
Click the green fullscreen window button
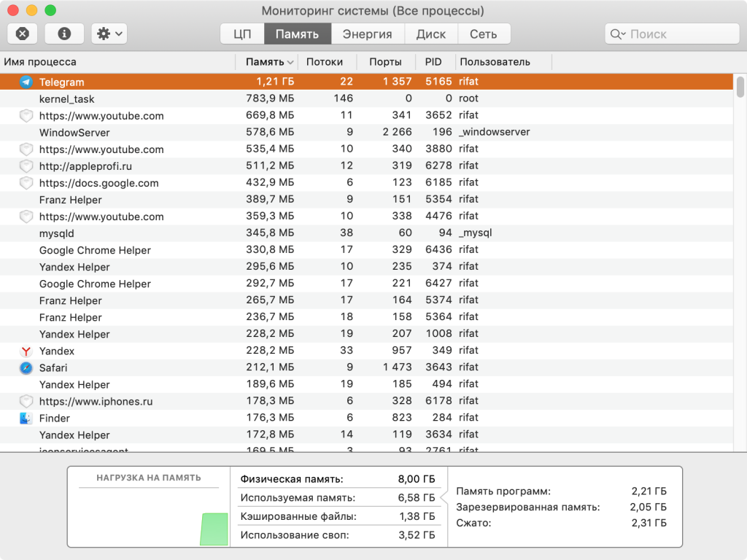point(50,10)
